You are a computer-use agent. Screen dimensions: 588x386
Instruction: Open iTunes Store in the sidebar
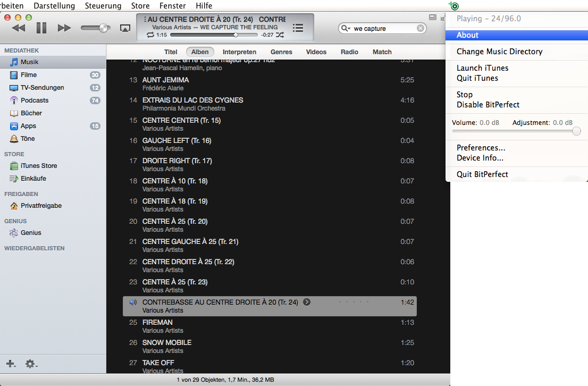[x=39, y=166]
